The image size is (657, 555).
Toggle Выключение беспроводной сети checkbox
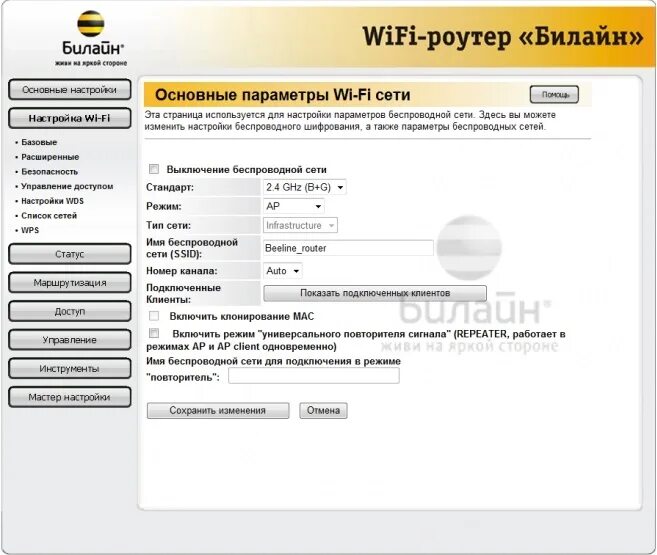tap(154, 169)
